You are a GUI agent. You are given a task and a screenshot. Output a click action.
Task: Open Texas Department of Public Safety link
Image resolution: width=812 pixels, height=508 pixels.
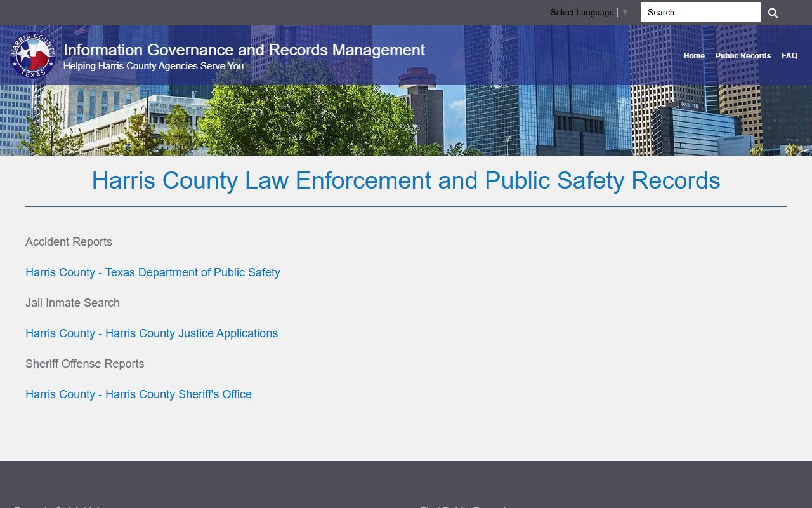pos(153,272)
